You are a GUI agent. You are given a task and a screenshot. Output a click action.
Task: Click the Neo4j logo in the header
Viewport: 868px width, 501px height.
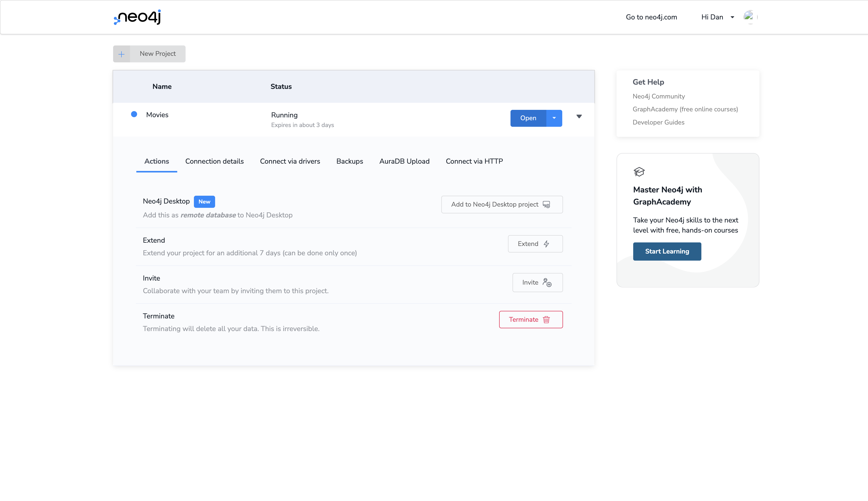coord(137,17)
